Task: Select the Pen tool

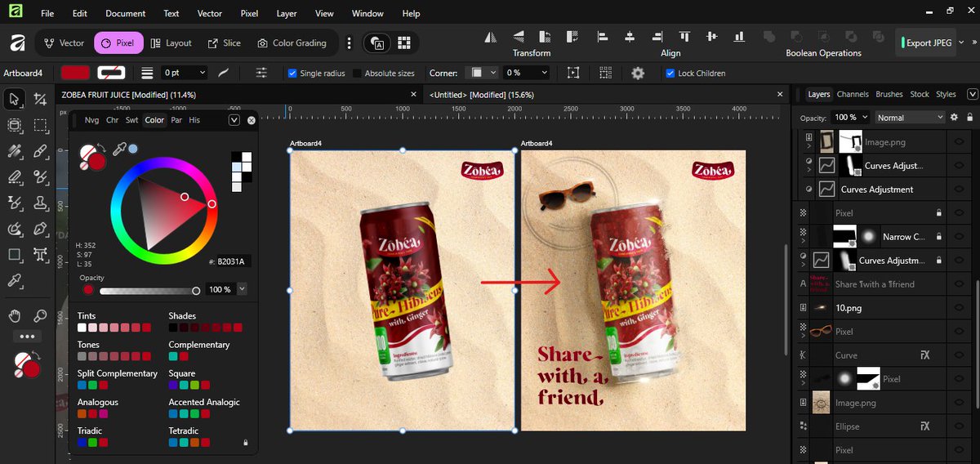Action: click(x=40, y=229)
